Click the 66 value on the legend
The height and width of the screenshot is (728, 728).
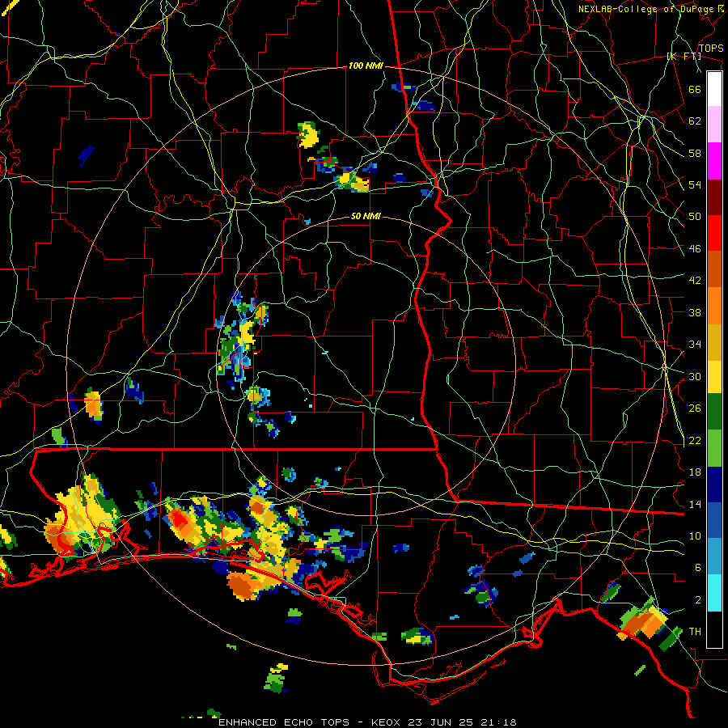click(695, 90)
